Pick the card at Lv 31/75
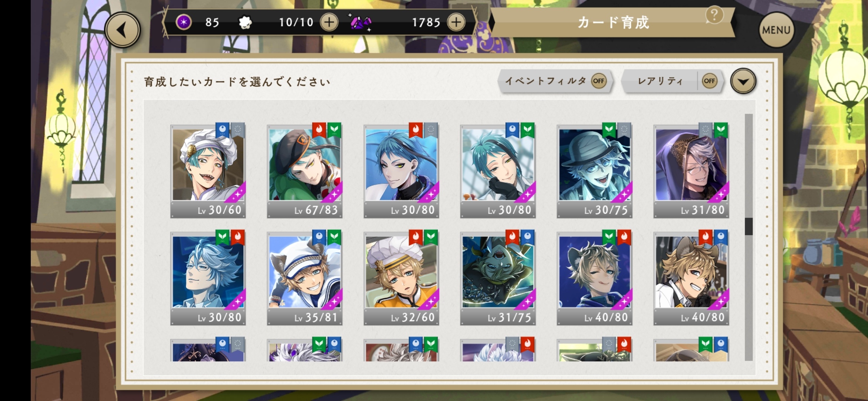 [x=498, y=278]
